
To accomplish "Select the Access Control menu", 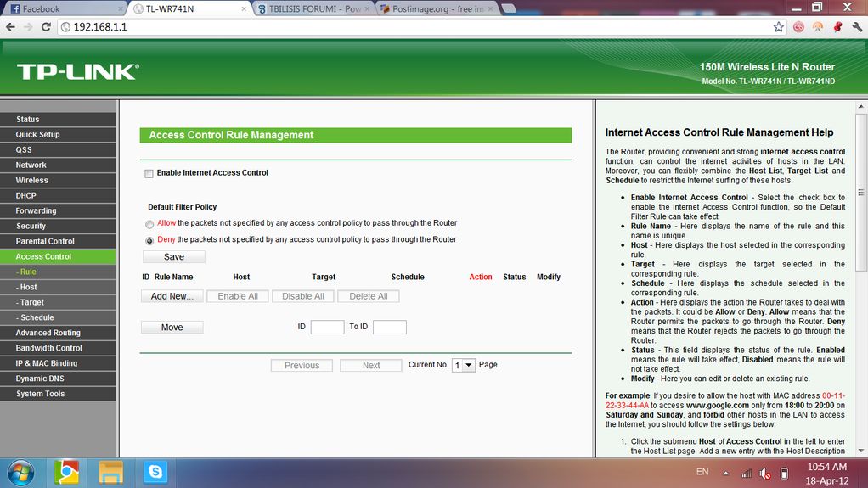I will click(58, 256).
